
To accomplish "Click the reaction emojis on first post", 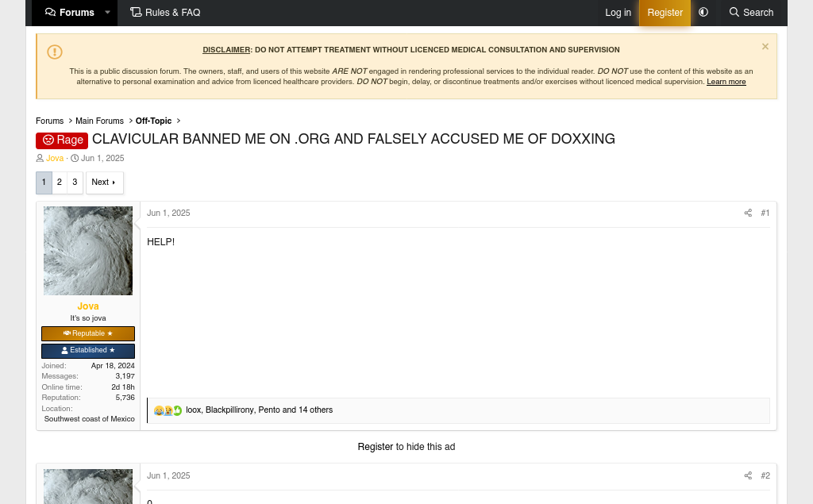I will pos(168,410).
